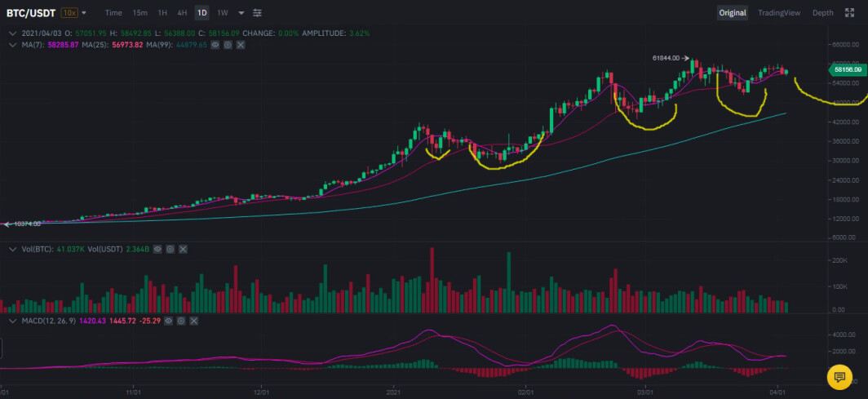Enter fullscreen chart mode

pos(850,13)
